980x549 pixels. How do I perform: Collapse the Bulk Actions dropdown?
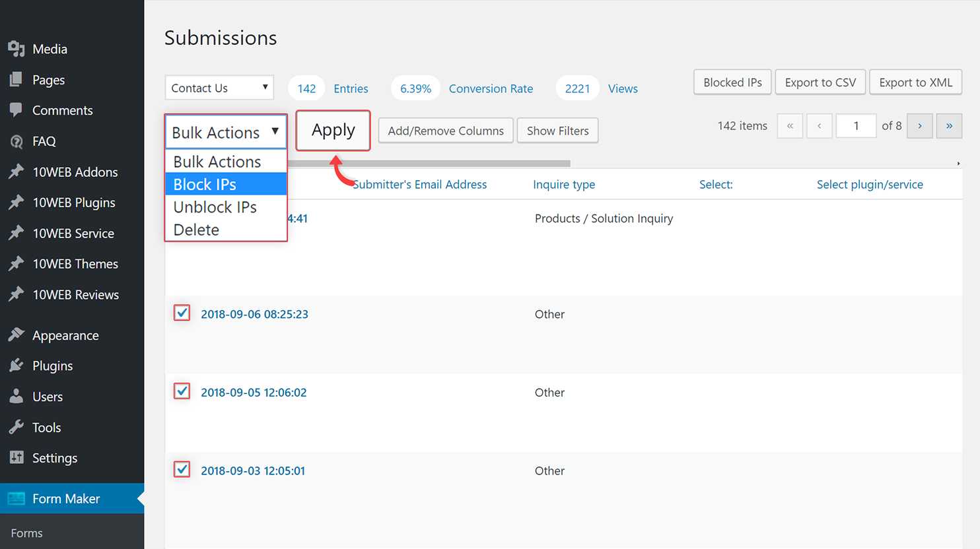click(x=226, y=132)
